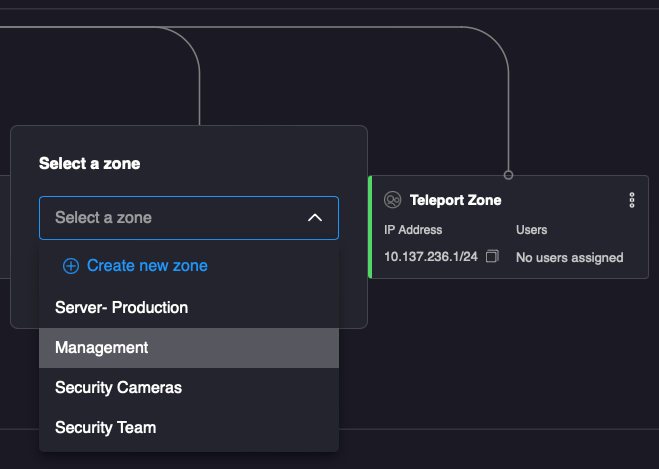Click the connector node above Teleport Zone
The height and width of the screenshot is (469, 659).
click(508, 175)
